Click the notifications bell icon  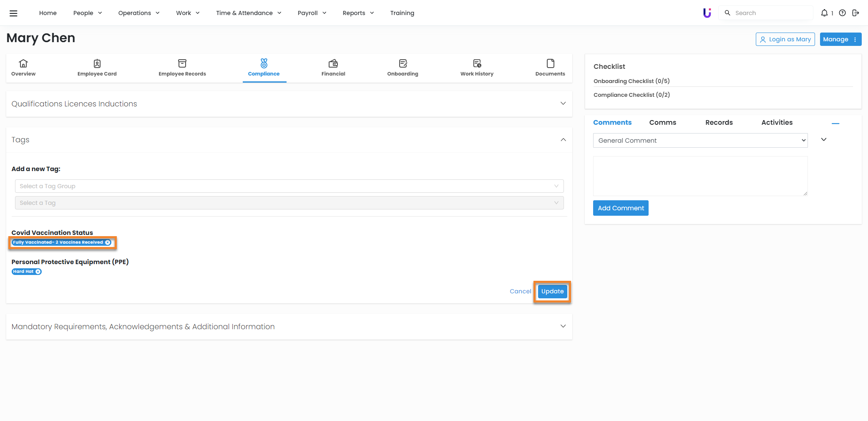pyautogui.click(x=824, y=13)
